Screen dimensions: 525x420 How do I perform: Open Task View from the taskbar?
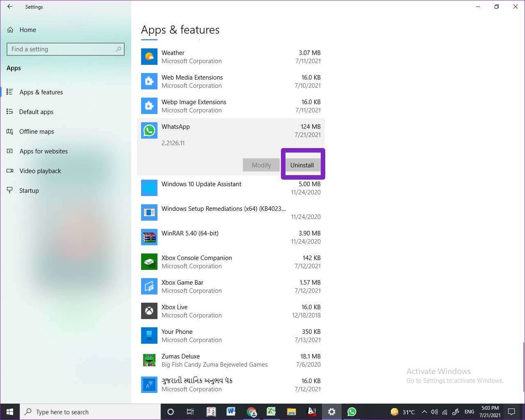[x=190, y=412]
